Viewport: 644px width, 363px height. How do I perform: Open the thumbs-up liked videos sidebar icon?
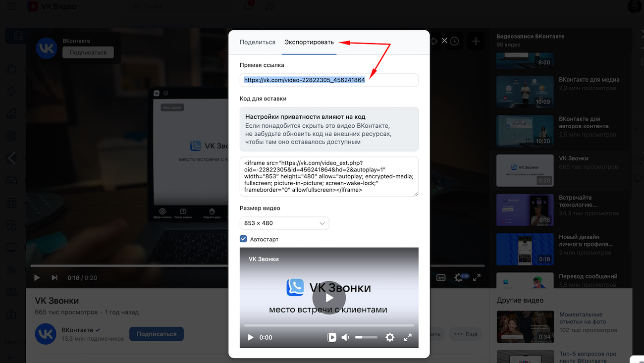11,69
